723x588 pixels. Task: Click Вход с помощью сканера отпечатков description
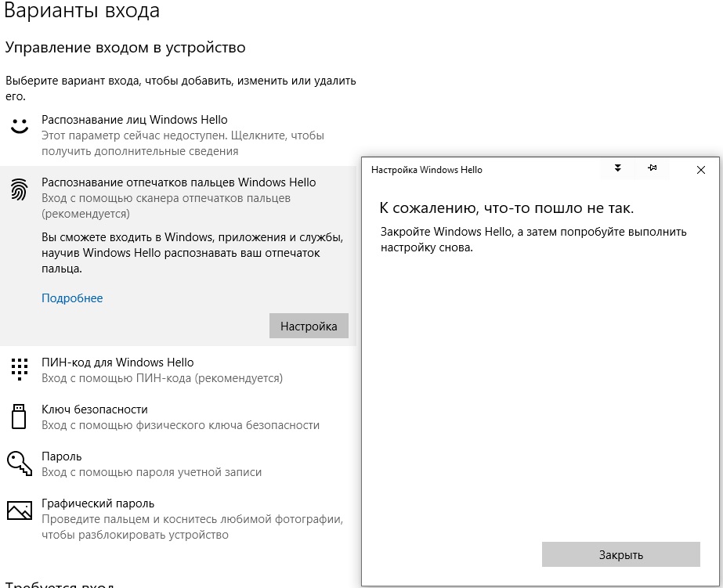[x=166, y=206]
